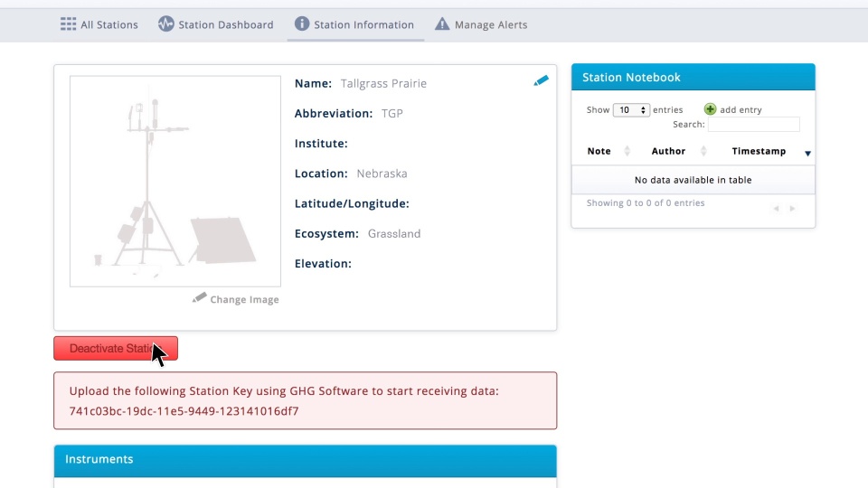Screen dimensions: 868x488
Task: Go to previous notebook page arrow
Action: 776,209
